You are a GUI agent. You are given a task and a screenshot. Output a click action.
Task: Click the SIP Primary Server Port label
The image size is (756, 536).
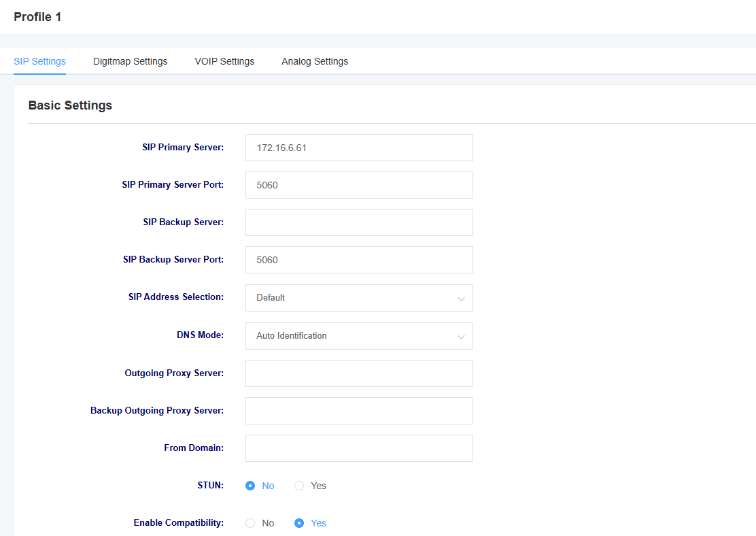(x=173, y=185)
